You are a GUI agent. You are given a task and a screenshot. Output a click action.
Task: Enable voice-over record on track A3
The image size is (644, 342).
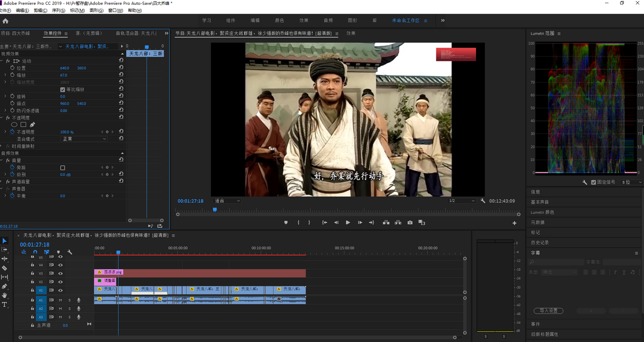pos(79,317)
